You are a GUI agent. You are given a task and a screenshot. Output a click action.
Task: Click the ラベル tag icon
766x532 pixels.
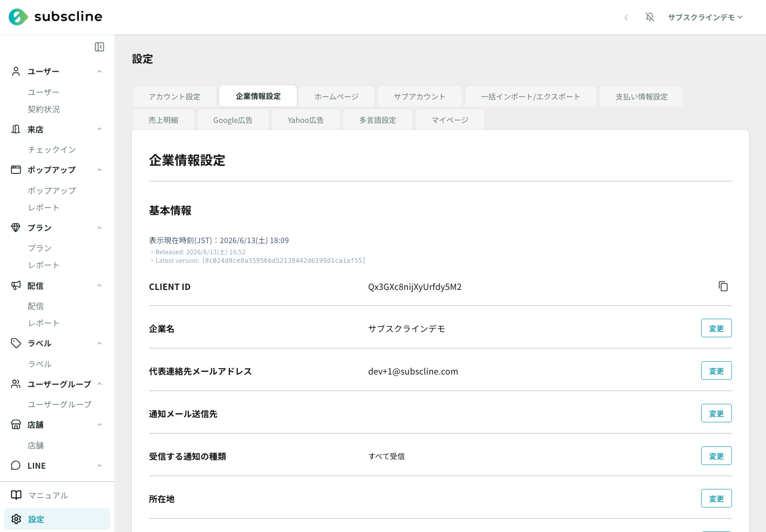(16, 343)
